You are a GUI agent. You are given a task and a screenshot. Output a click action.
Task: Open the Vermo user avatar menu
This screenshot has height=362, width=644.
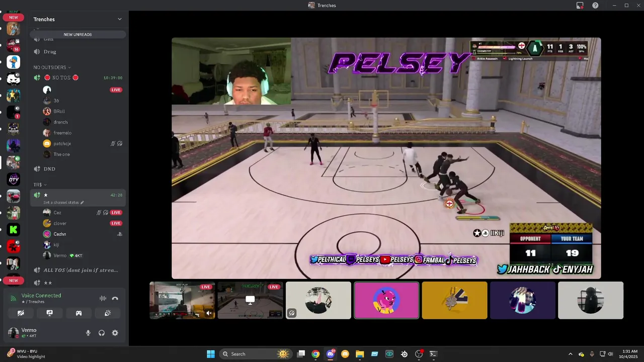click(13, 333)
